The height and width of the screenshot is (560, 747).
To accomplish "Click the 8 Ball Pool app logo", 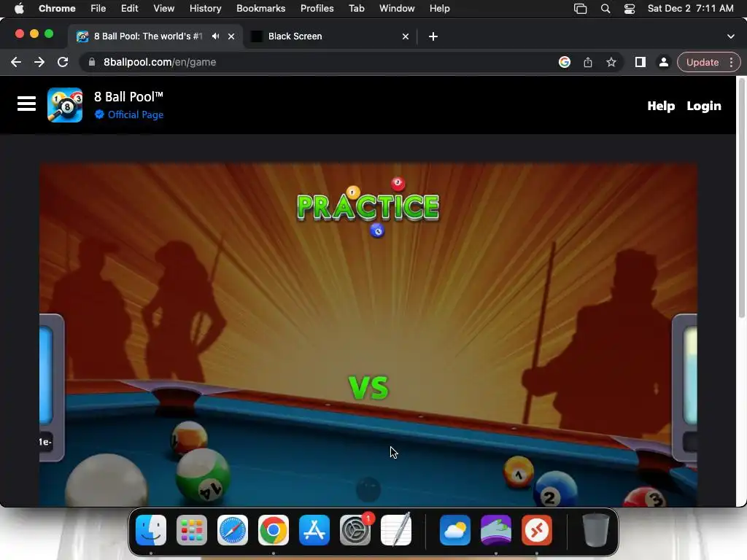I will pos(65,105).
